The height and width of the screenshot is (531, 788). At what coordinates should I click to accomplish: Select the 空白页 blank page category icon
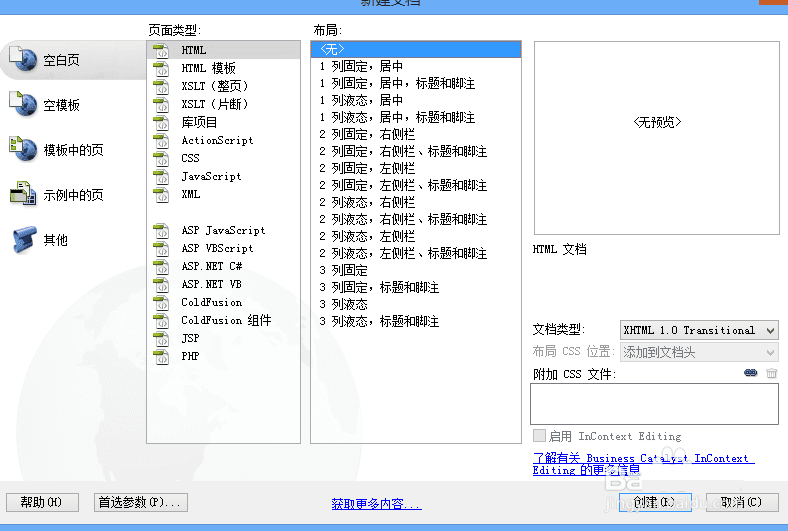click(23, 59)
